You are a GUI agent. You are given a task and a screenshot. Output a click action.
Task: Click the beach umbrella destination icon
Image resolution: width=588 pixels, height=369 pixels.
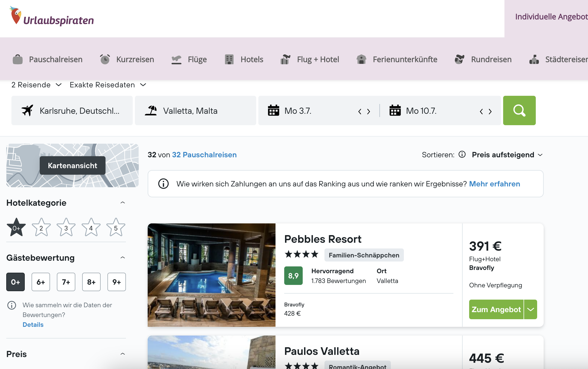point(151,110)
